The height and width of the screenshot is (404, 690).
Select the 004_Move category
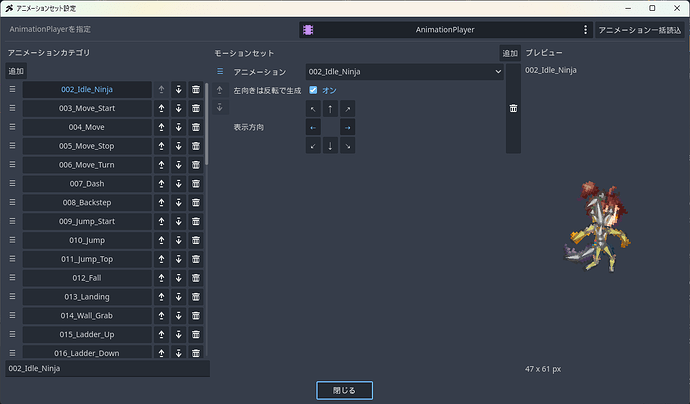coord(87,127)
